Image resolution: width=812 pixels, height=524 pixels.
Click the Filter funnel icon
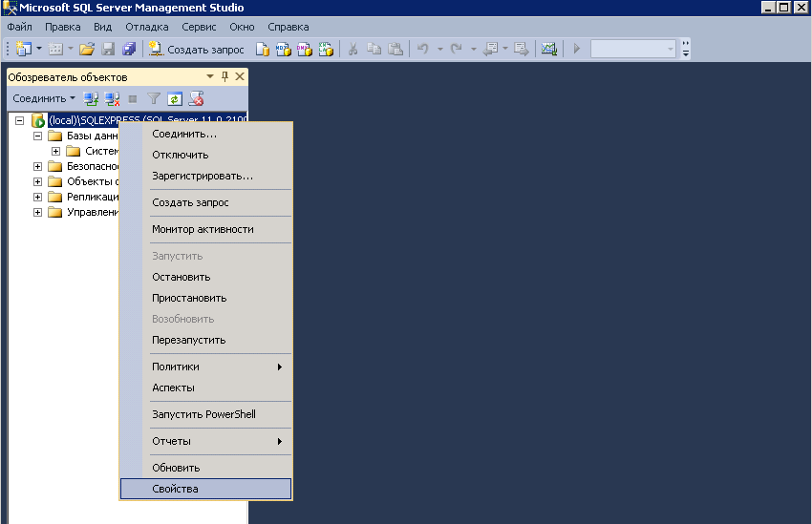[x=154, y=98]
